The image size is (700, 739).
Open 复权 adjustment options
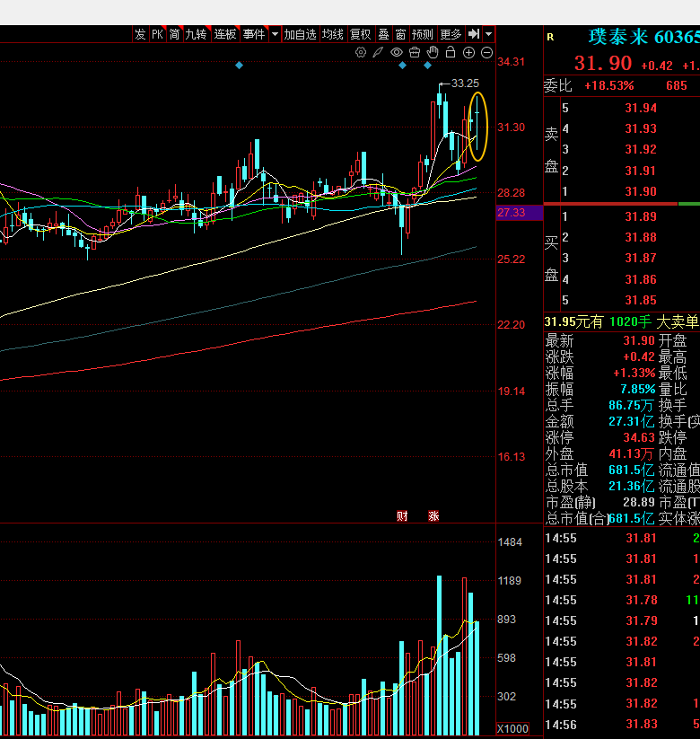361,34
